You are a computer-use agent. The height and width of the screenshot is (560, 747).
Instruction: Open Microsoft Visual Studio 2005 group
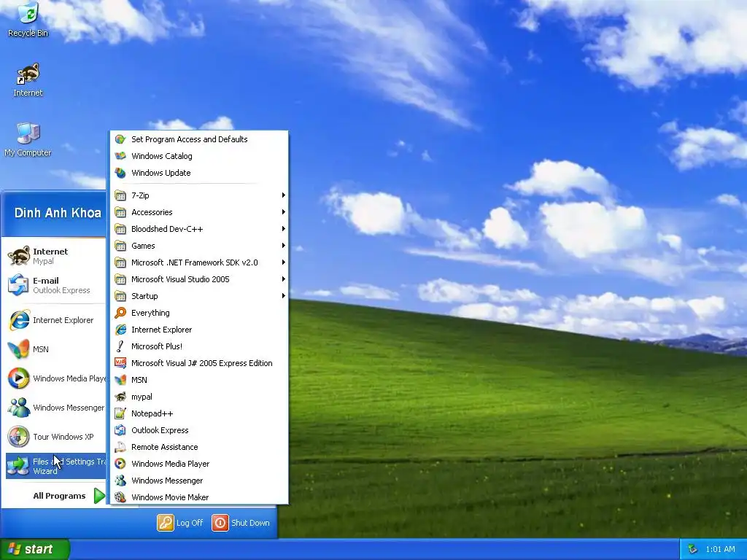[200, 279]
